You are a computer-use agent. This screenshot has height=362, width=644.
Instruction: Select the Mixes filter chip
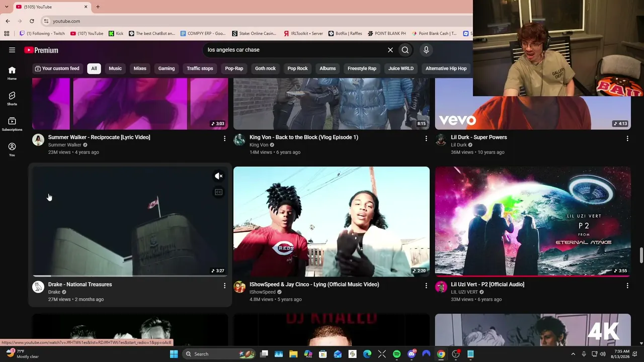(140, 68)
